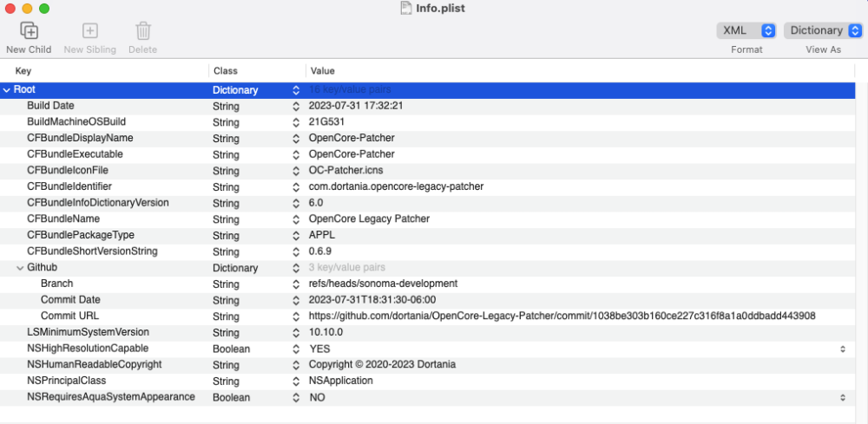Toggle NSHighResolutionCapable YES value popup
868x424 pixels.
click(843, 349)
